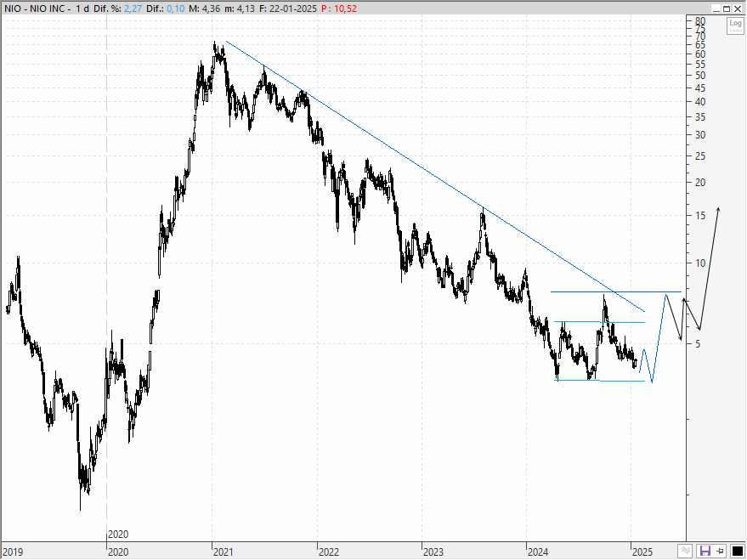Click the red 'P : 10,52' value

click(x=339, y=8)
